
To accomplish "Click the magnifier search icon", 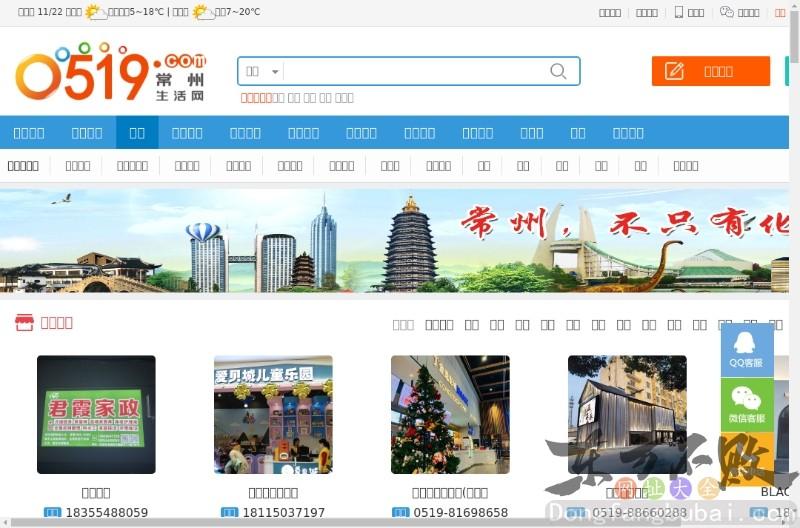I will [x=558, y=71].
